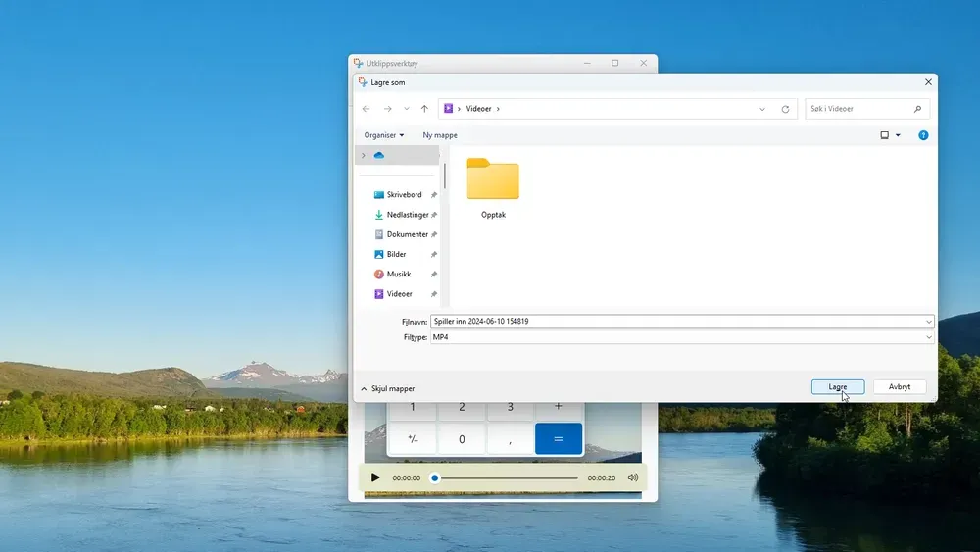
Task: Expand the address bar history chevron
Action: tap(762, 109)
